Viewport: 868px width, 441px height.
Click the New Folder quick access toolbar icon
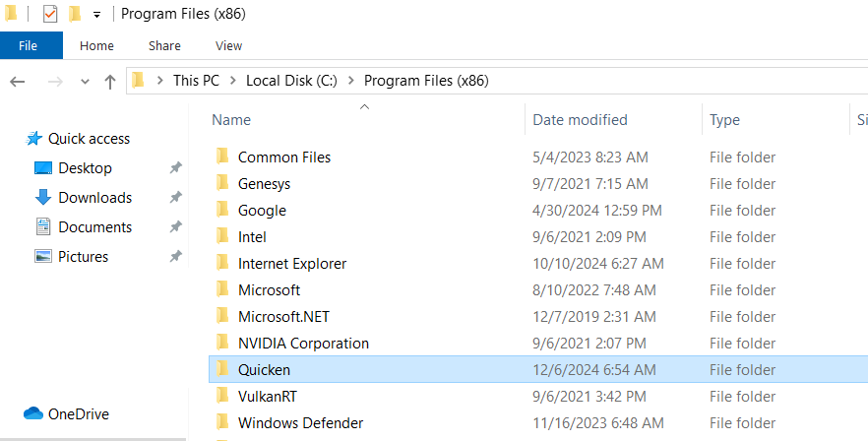(x=74, y=15)
